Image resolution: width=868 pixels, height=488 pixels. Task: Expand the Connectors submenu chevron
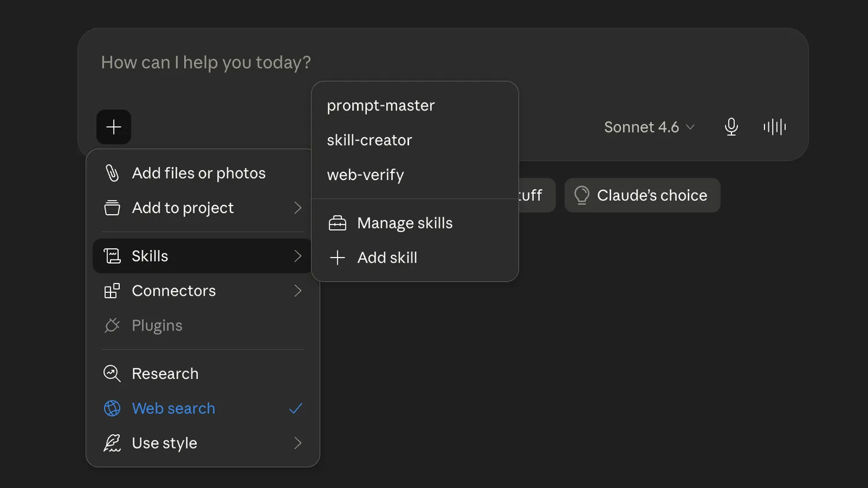[298, 291]
